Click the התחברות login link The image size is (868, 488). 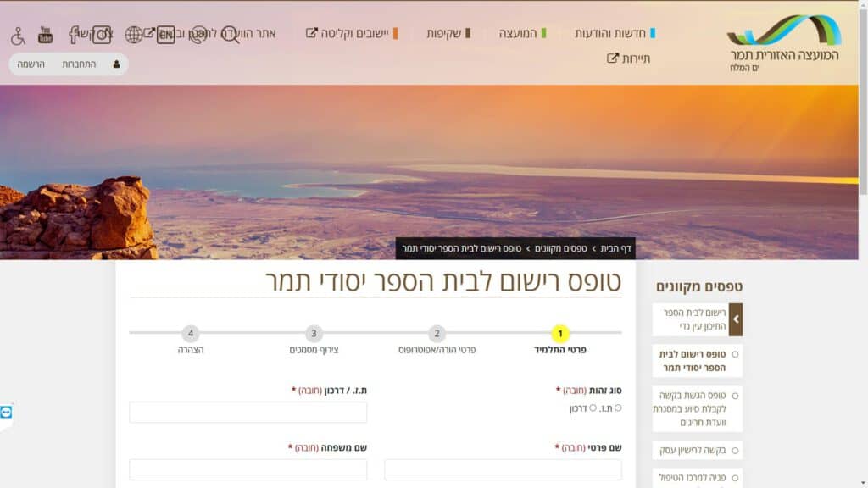[x=79, y=64]
